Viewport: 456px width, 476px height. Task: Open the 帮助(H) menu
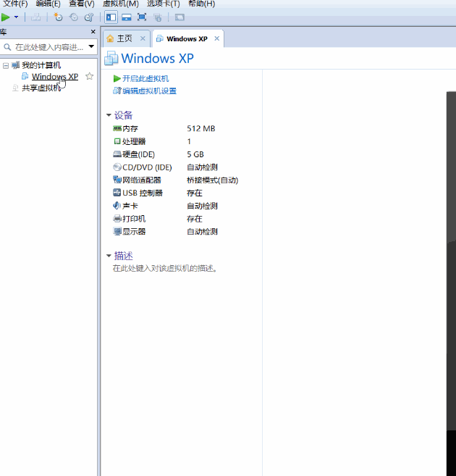(x=202, y=4)
